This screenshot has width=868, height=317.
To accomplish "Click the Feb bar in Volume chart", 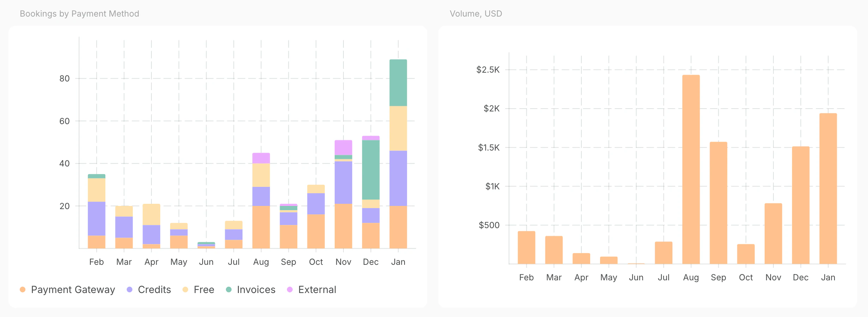I will click(526, 248).
